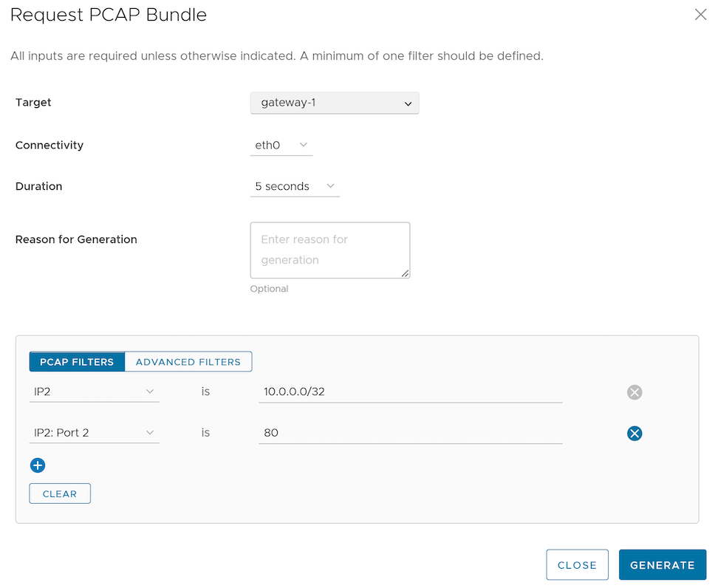
Task: Click the Reason for Generation label
Action: [x=76, y=239]
